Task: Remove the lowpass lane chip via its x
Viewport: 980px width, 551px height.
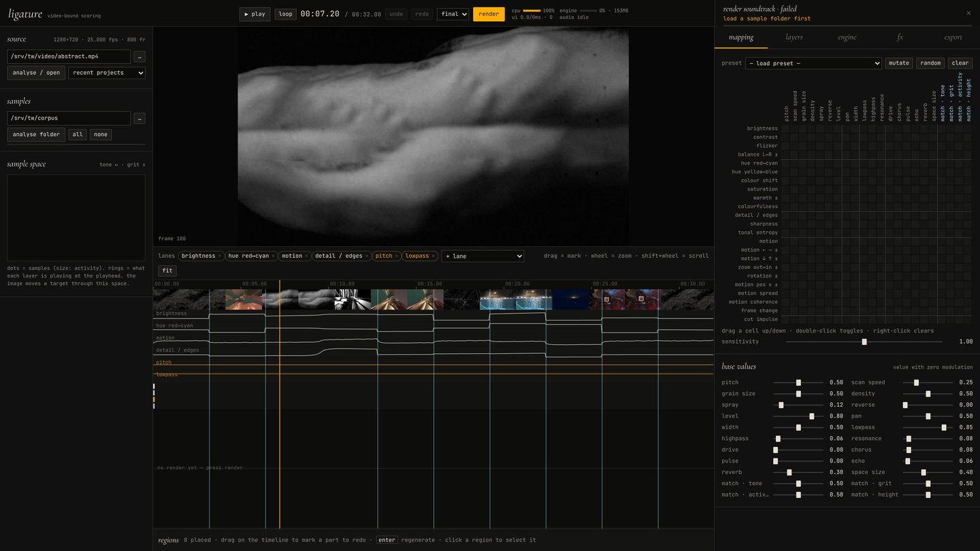Action: point(434,256)
